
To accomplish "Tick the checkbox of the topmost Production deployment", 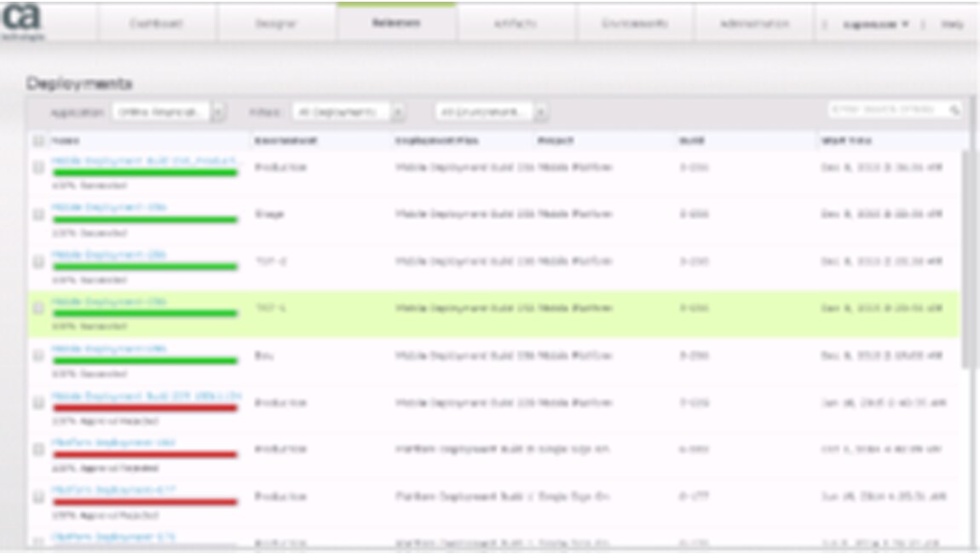I will [38, 168].
